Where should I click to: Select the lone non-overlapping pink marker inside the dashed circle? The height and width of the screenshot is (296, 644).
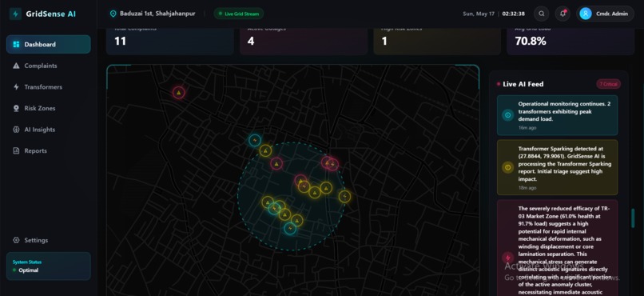(x=276, y=164)
